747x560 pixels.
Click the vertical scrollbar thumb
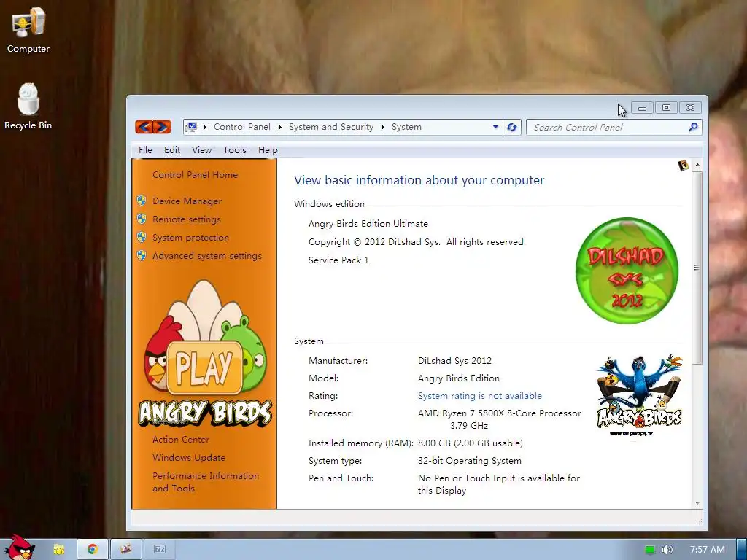click(697, 268)
